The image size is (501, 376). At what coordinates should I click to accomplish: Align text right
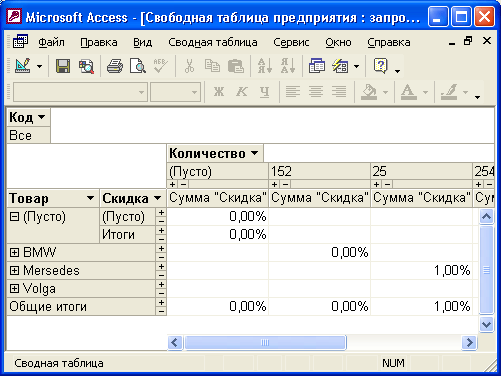pyautogui.click(x=339, y=92)
